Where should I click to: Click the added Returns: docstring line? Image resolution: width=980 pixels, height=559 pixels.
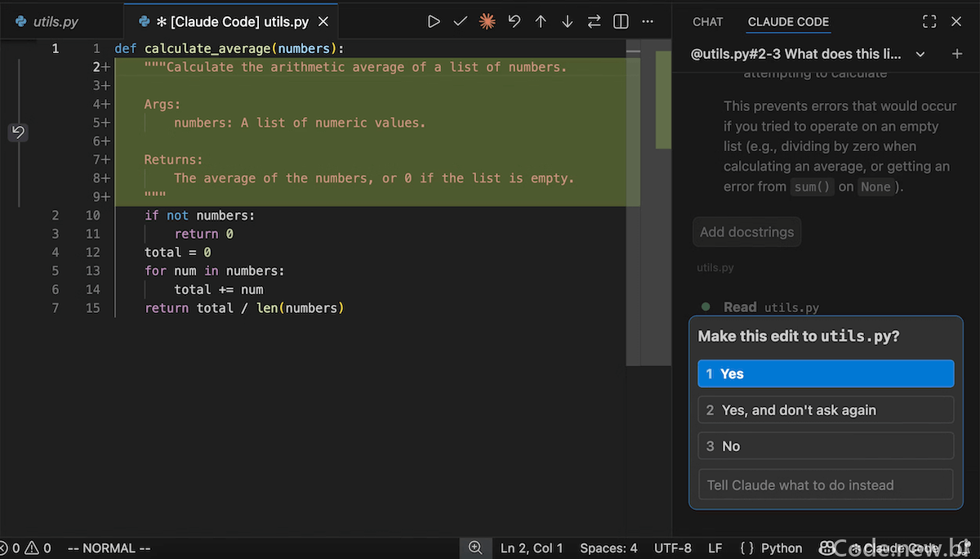[x=173, y=159]
